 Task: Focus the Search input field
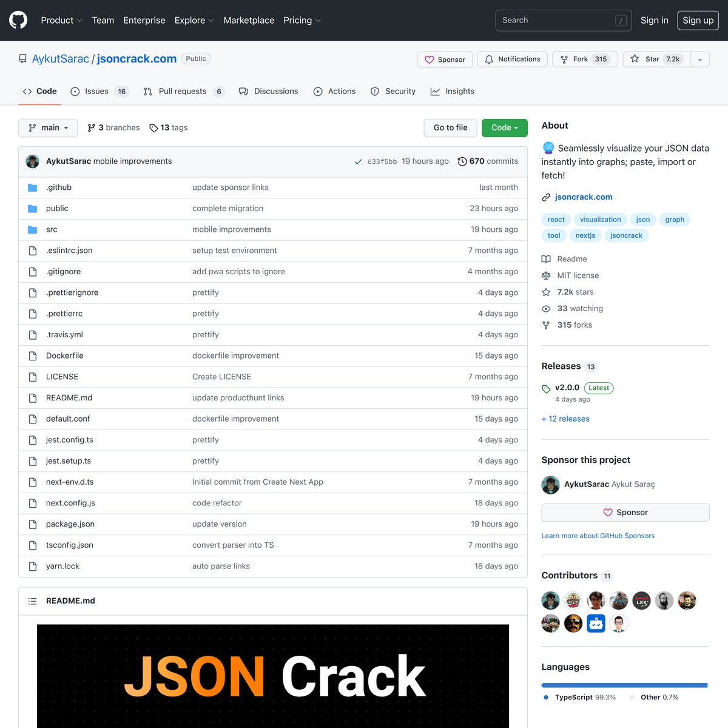pyautogui.click(x=563, y=21)
